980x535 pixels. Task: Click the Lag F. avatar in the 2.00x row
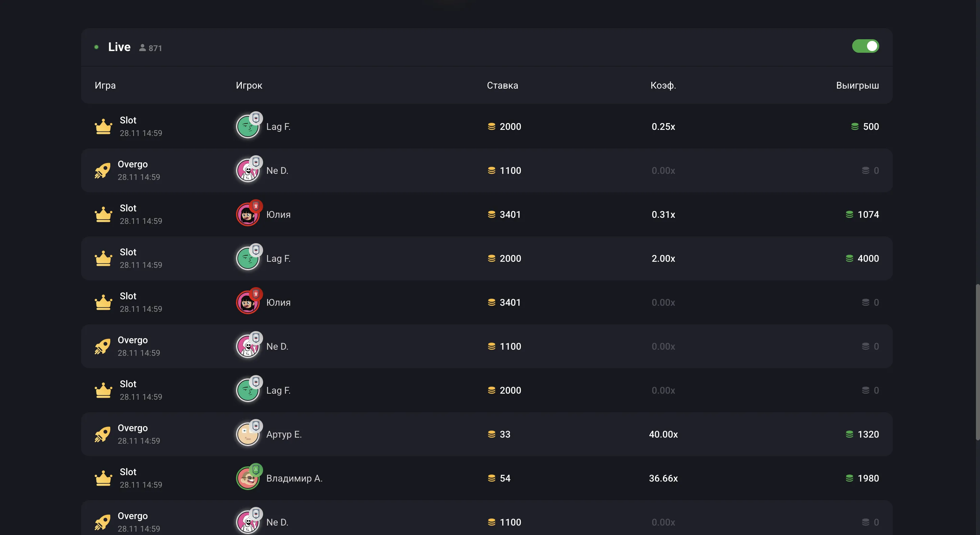pyautogui.click(x=248, y=259)
